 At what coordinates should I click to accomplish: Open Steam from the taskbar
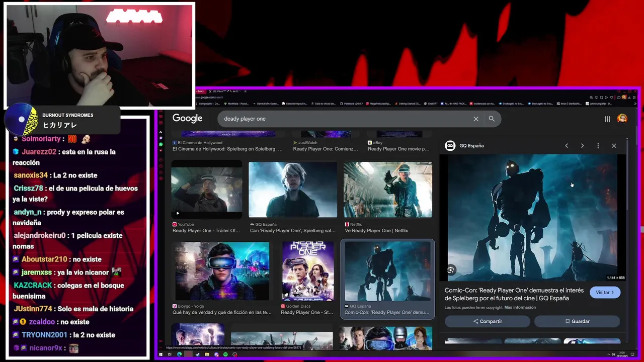(198, 354)
